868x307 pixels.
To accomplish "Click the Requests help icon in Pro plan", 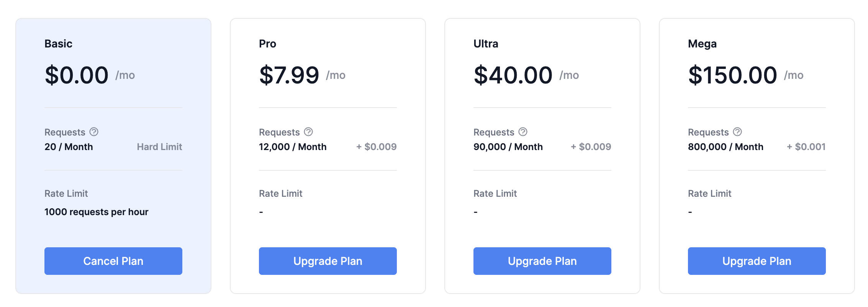I will [x=308, y=132].
